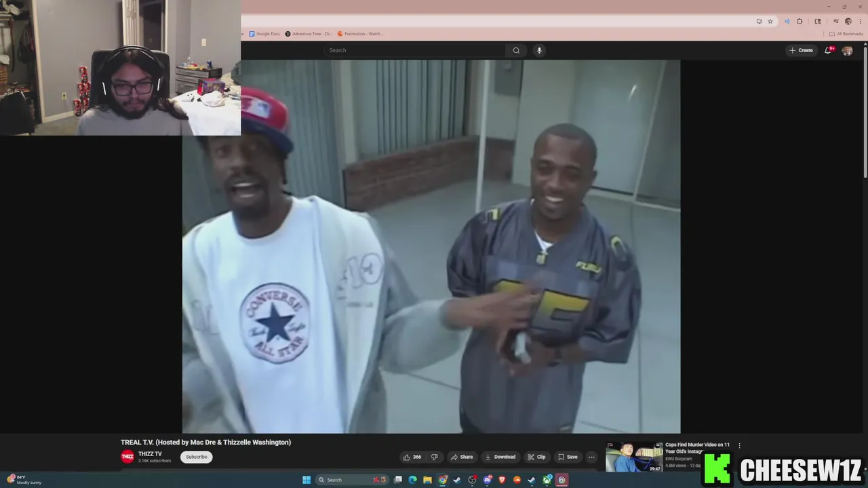
Task: Open the YouTube account avatar menu
Action: [847, 50]
